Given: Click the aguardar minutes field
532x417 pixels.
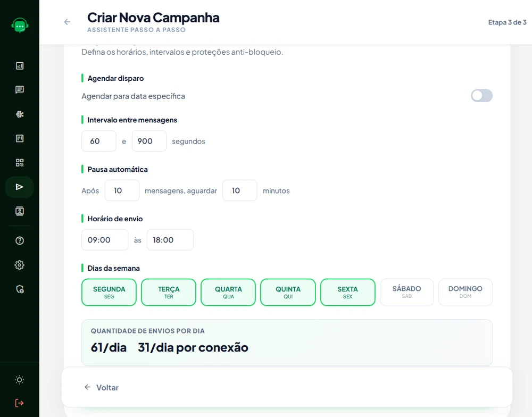Looking at the screenshot, I should coord(239,190).
